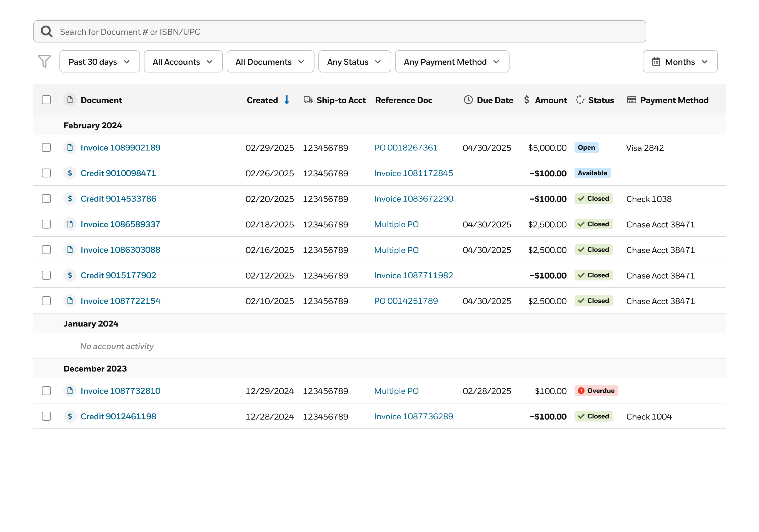Check the box for Credit 9015177902
The width and height of the screenshot is (759, 532).
(x=46, y=275)
